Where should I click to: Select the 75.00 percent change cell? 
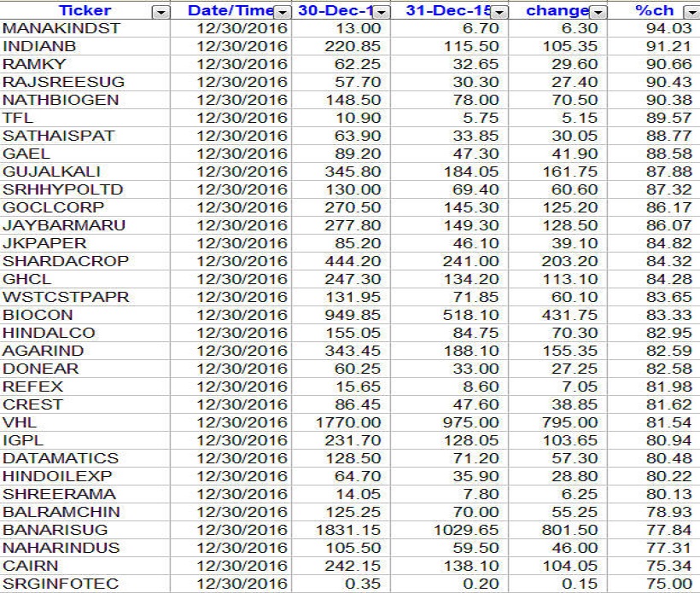pyautogui.click(x=654, y=584)
